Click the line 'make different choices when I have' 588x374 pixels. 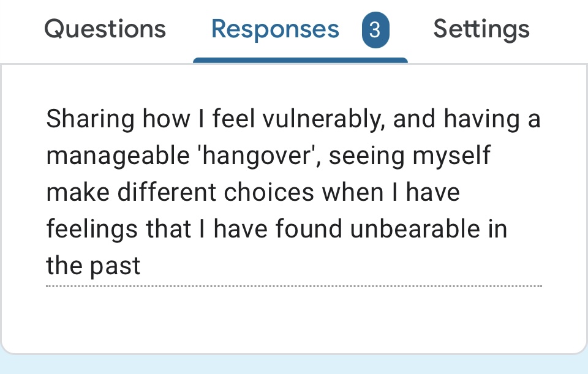[252, 192]
